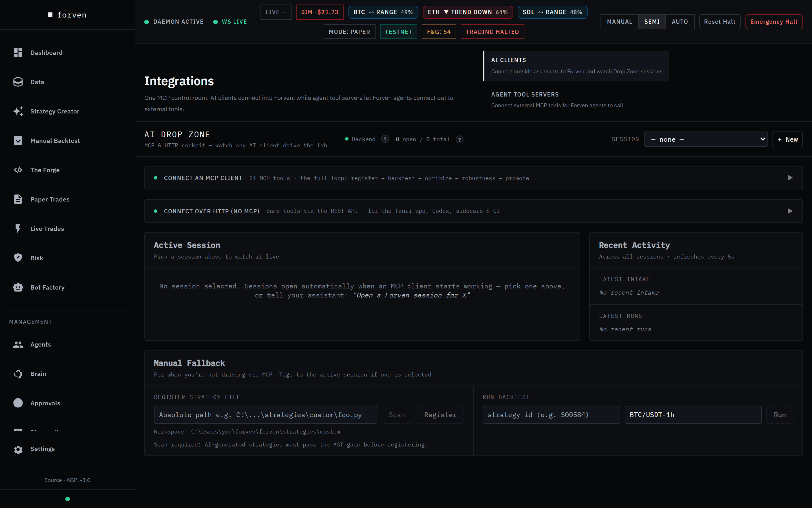
Task: Open The Forge code icon
Action: tap(18, 170)
